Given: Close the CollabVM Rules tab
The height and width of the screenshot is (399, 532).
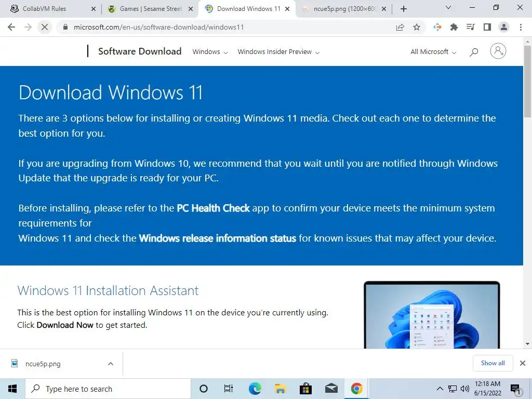Looking at the screenshot, I should [x=94, y=9].
